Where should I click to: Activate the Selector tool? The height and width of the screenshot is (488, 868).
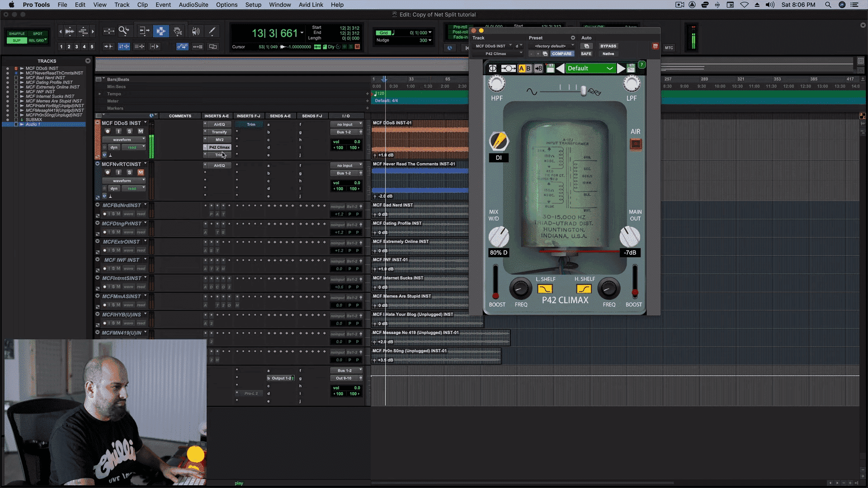click(x=160, y=31)
